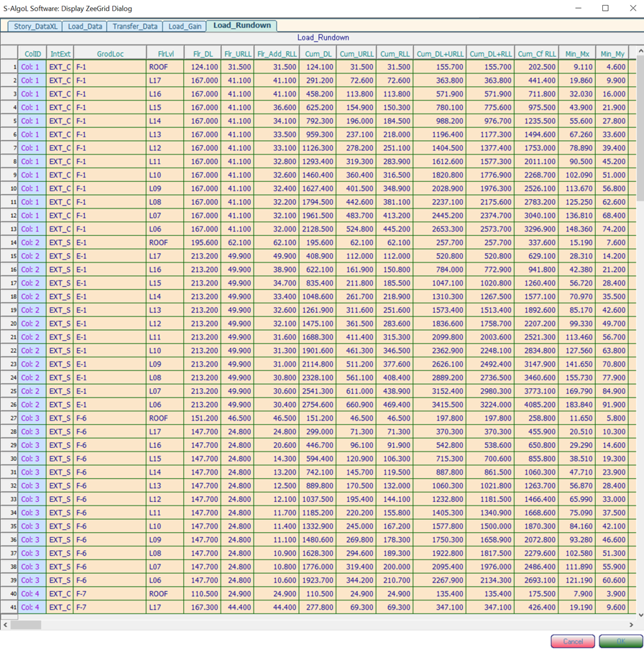
Task: Select the Cum_DL+URLL column header
Action: click(440, 53)
